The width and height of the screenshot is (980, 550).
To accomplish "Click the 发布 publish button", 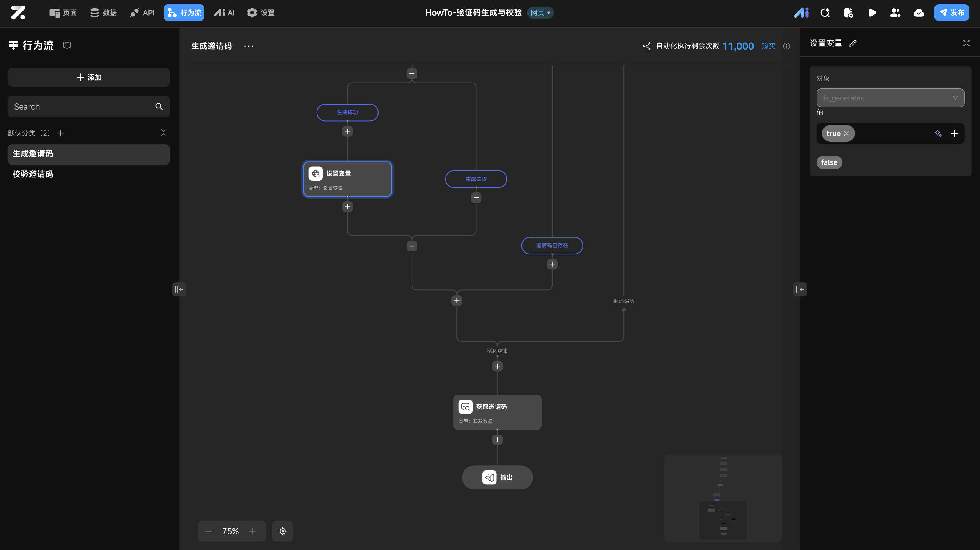I will coord(951,13).
